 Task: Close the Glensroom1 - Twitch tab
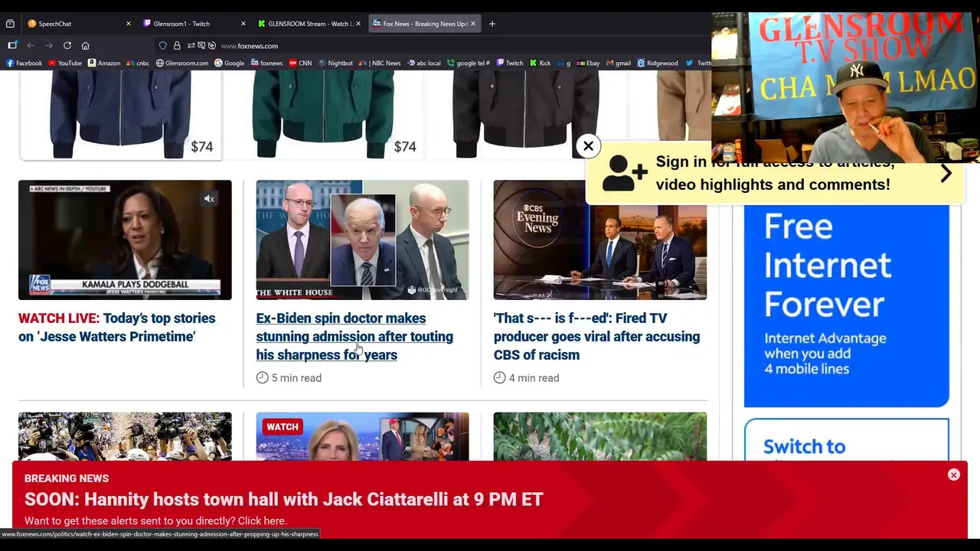[243, 24]
